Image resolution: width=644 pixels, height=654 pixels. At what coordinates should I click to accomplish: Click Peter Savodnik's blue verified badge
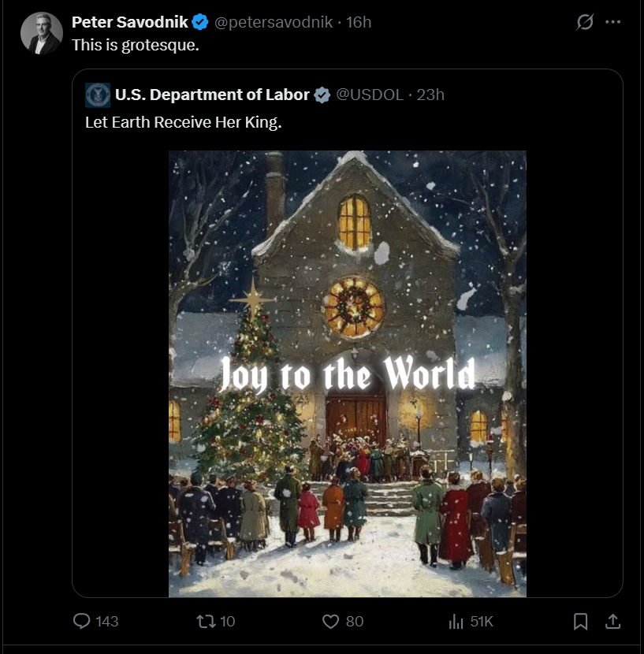(x=200, y=22)
